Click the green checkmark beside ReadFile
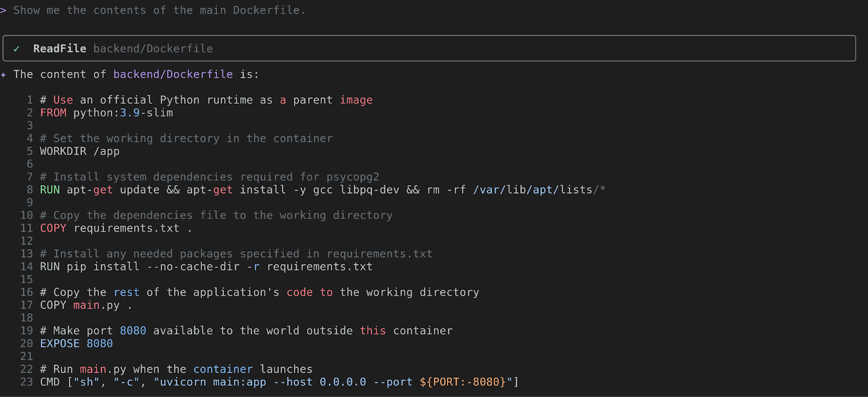The width and height of the screenshot is (868, 397). [16, 49]
